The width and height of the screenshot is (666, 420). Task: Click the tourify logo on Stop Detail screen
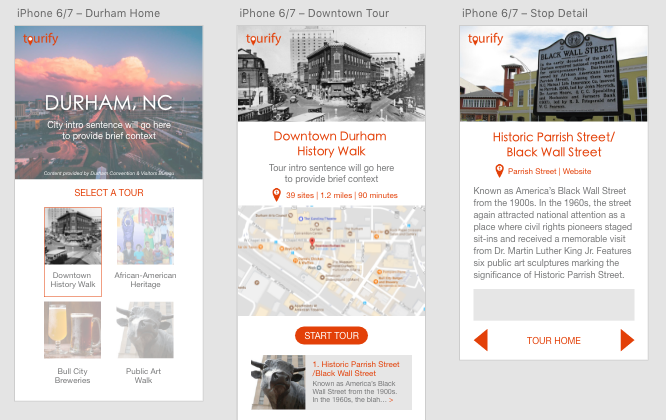[x=485, y=39]
